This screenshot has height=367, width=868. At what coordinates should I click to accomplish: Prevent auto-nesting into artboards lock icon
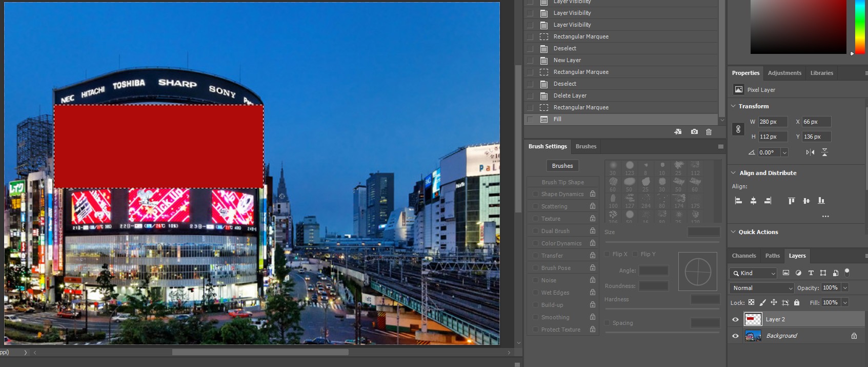click(x=785, y=303)
